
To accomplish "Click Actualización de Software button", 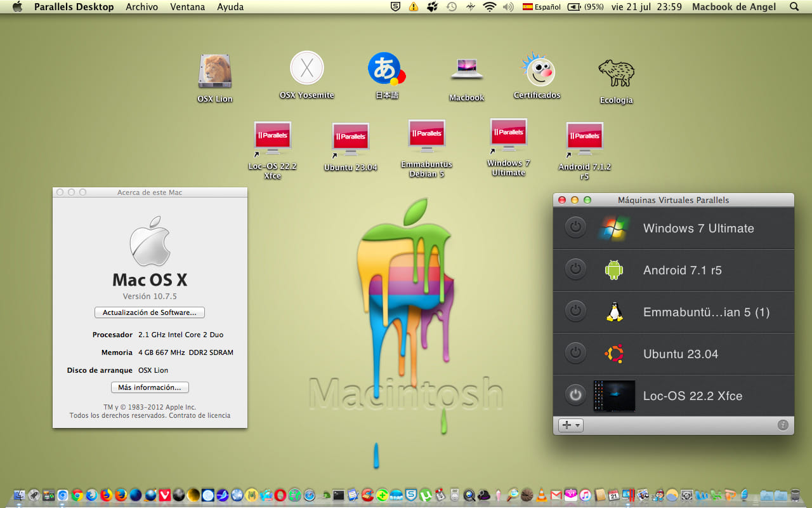I will click(150, 312).
